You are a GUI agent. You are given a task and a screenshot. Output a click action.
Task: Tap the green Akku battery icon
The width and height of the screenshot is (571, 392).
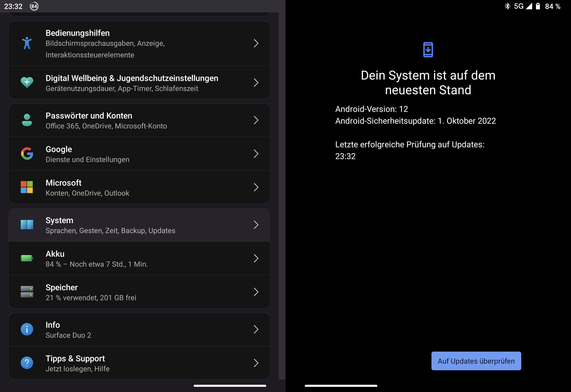click(27, 258)
